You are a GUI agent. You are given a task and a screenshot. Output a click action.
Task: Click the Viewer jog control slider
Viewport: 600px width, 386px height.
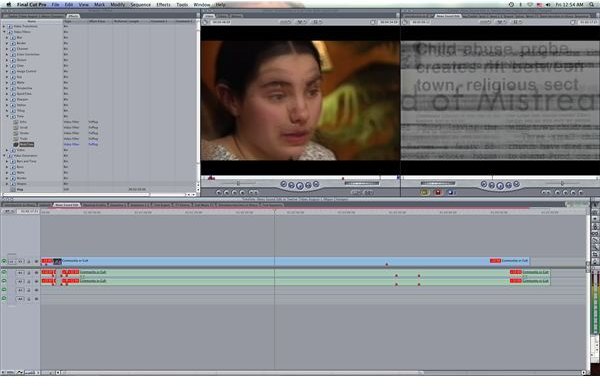(x=362, y=183)
